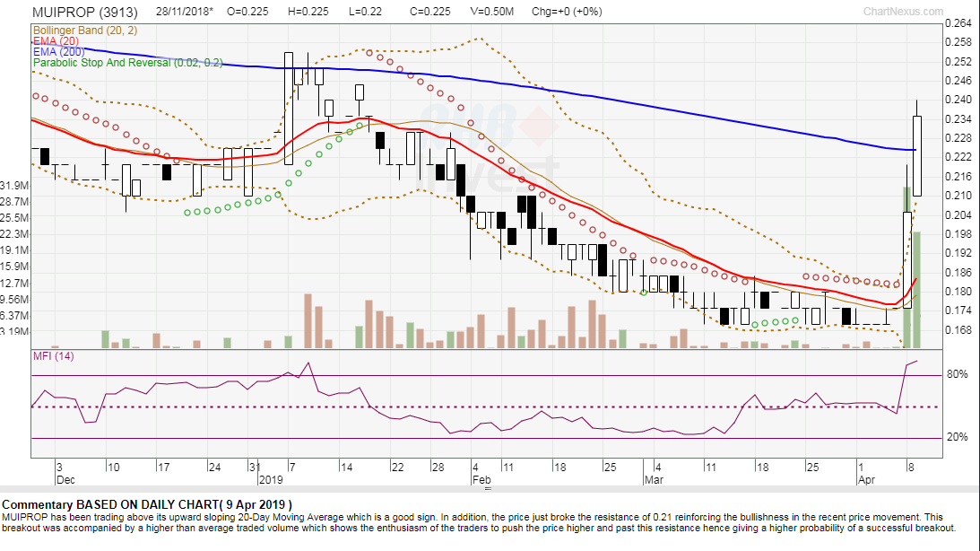
Task: Click the 0.174 price axis label
Action: pos(958,310)
